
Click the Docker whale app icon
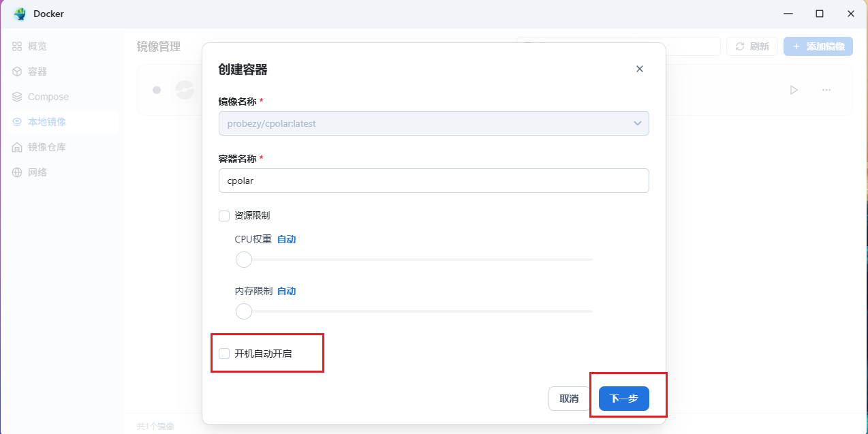click(x=19, y=14)
